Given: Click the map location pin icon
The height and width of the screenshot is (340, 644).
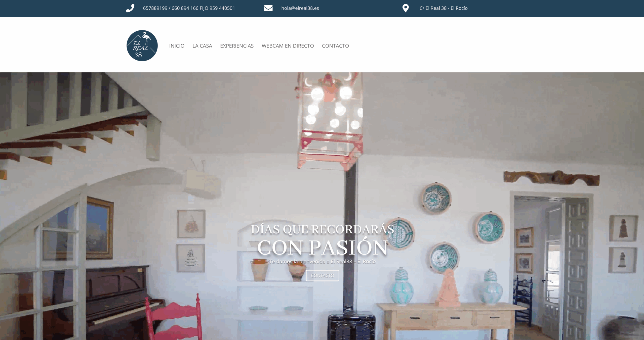Looking at the screenshot, I should point(406,8).
